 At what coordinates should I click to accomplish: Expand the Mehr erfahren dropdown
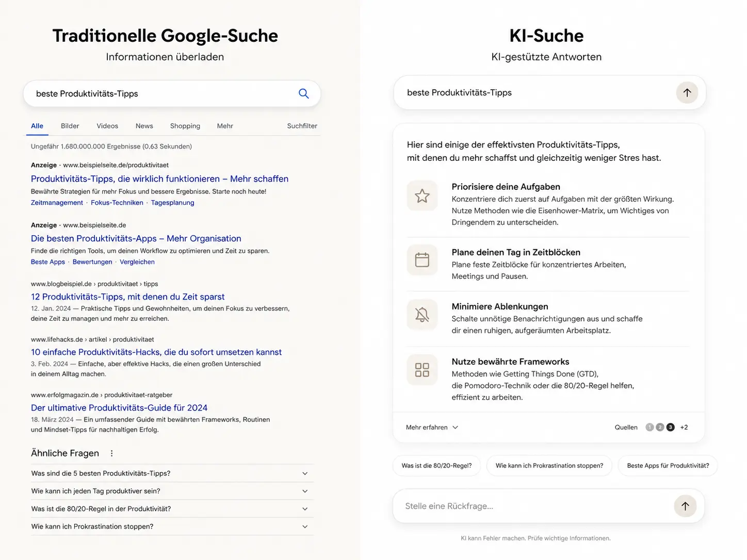click(x=432, y=427)
